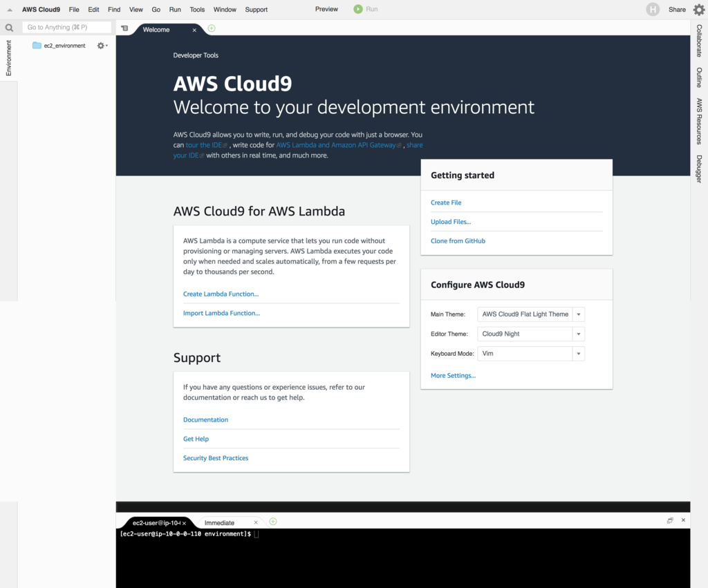The height and width of the screenshot is (588, 708).
Task: Close the terminal panel with the X
Action: (x=683, y=520)
